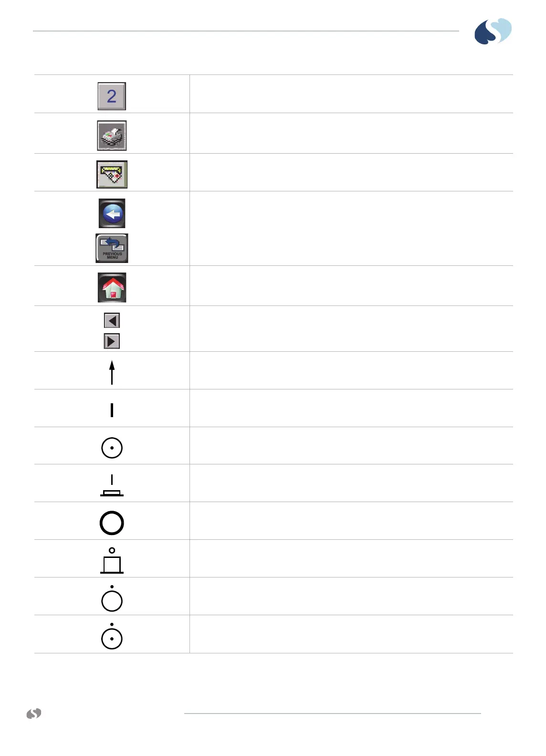Screen dimensions: 546x756
Task: Click the vertical bar power-on symbol
Action: pos(112,410)
